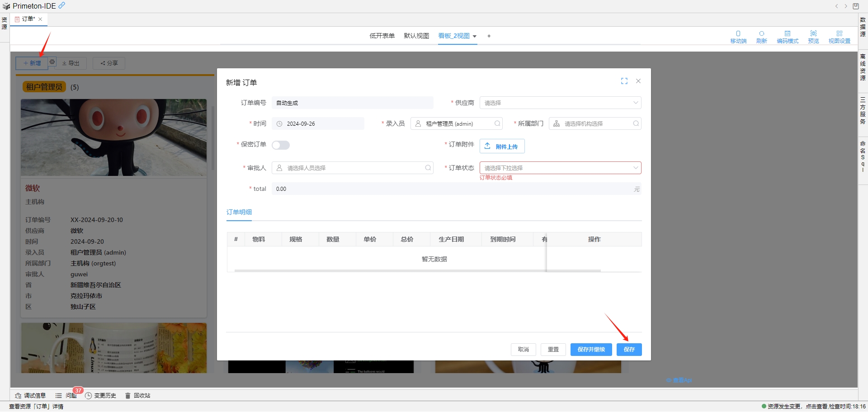This screenshot has height=412, width=868.
Task: Open the 看板_2视图 dropdown arrow
Action: [475, 37]
